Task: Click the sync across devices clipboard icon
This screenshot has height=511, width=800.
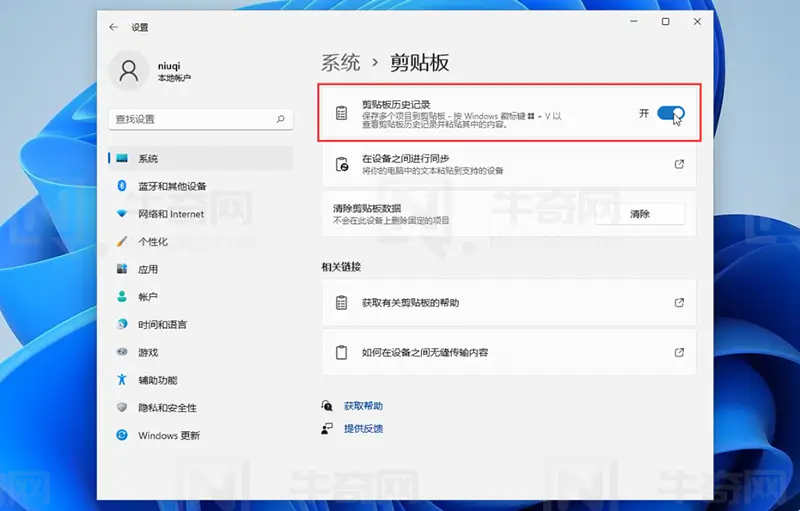Action: (341, 164)
